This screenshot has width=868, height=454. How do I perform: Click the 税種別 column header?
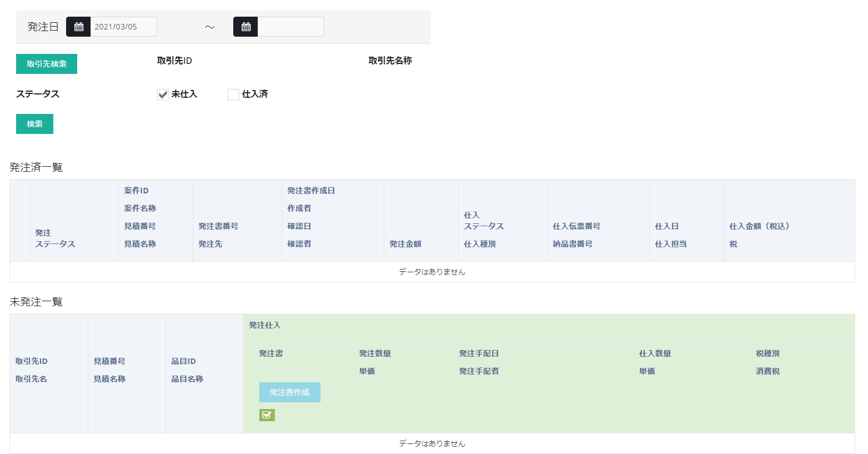click(x=767, y=353)
